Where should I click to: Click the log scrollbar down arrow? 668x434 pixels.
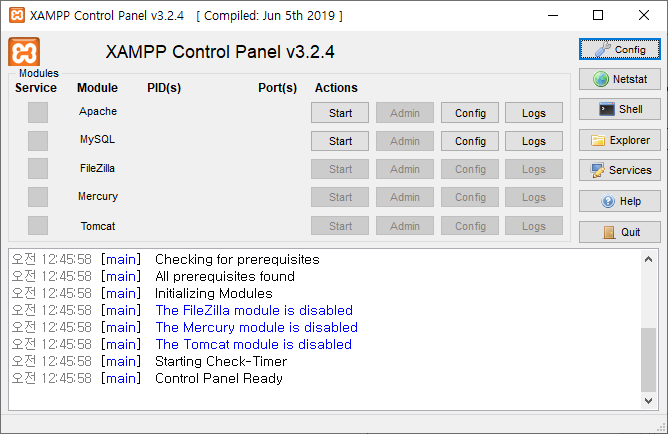(x=648, y=401)
